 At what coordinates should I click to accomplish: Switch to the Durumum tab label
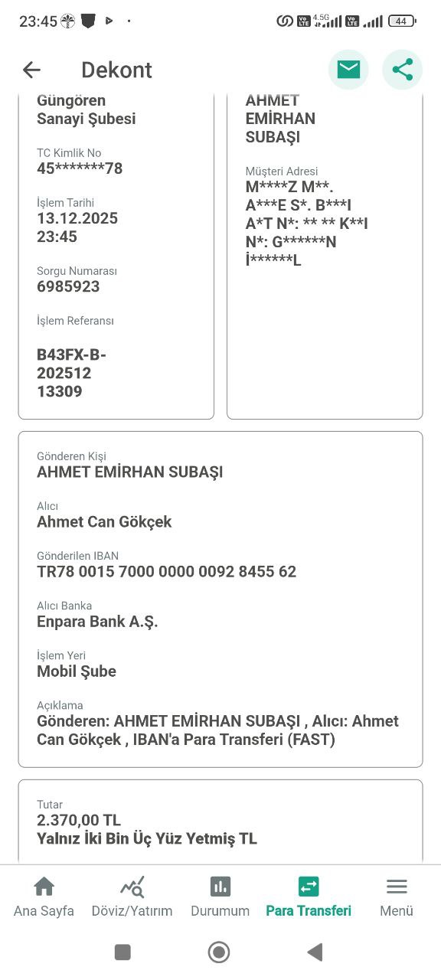click(x=220, y=911)
